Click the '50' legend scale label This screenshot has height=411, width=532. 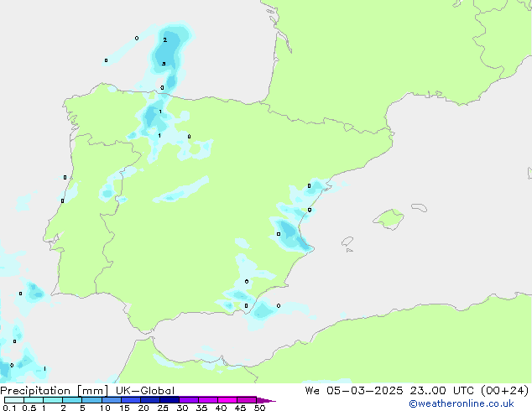(259, 408)
